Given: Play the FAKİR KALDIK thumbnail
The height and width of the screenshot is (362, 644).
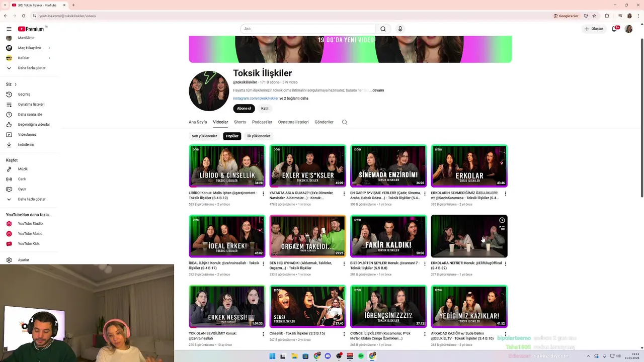Looking at the screenshot, I should [388, 236].
